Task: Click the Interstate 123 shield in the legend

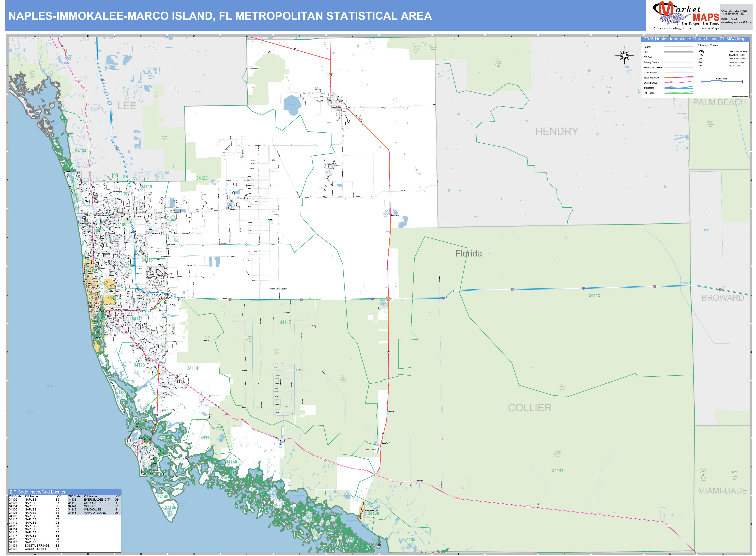Action: (672, 88)
